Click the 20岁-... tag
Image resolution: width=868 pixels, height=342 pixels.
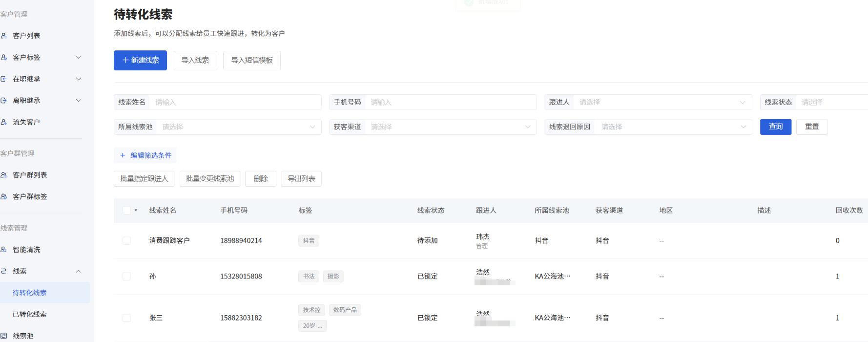pyautogui.click(x=312, y=326)
